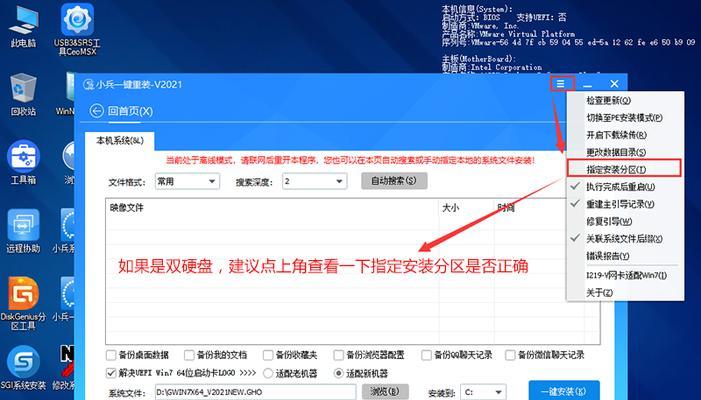Select 适配新机器 radio button
This screenshot has height=400, width=701.
338,373
